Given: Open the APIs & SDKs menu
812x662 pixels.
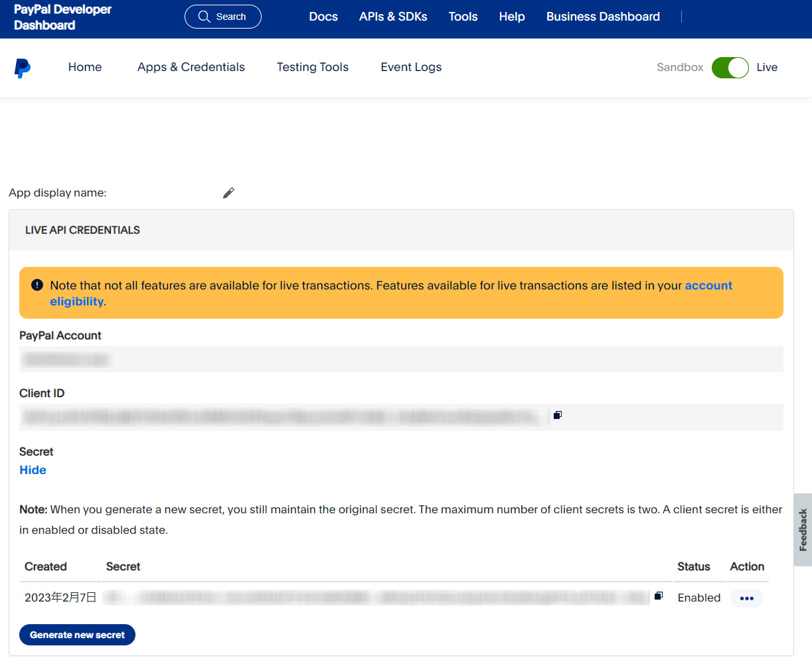Looking at the screenshot, I should (393, 17).
